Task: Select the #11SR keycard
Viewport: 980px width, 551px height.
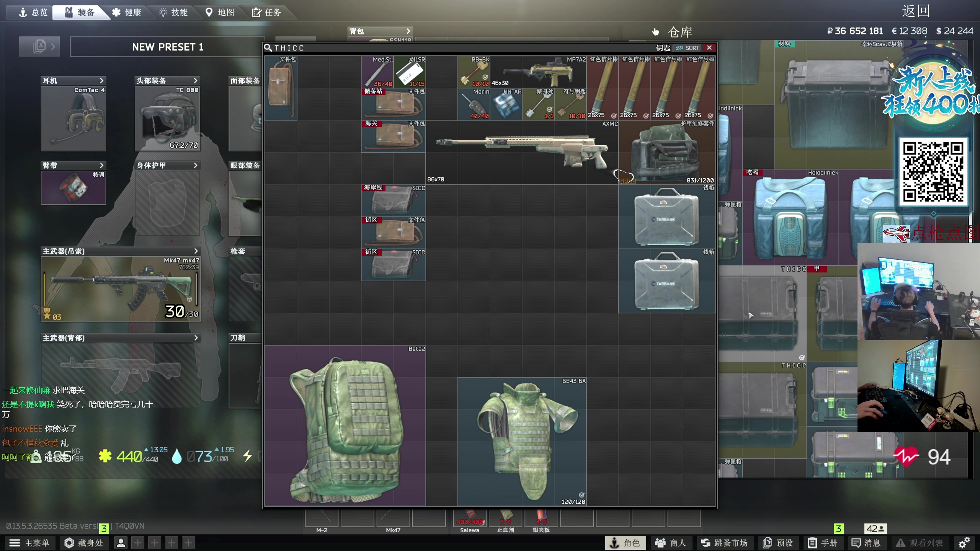Action: [x=410, y=72]
